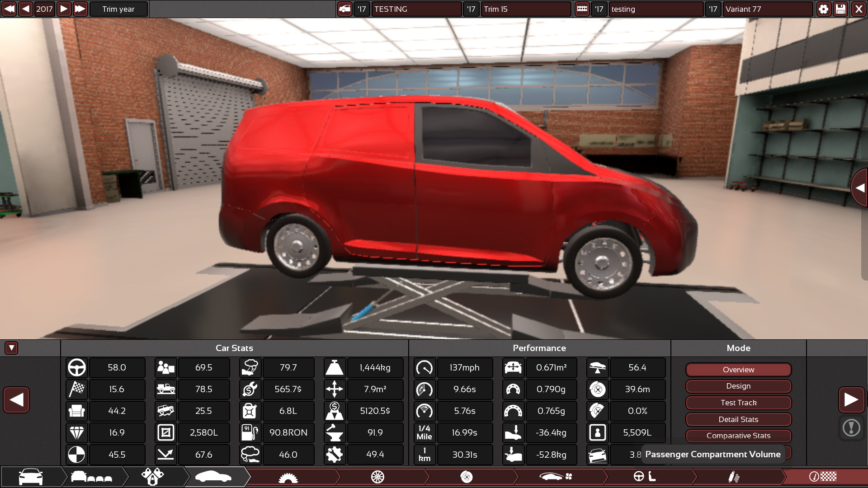Expand the side panel arrow on right edge
The height and width of the screenshot is (488, 868).
(859, 188)
